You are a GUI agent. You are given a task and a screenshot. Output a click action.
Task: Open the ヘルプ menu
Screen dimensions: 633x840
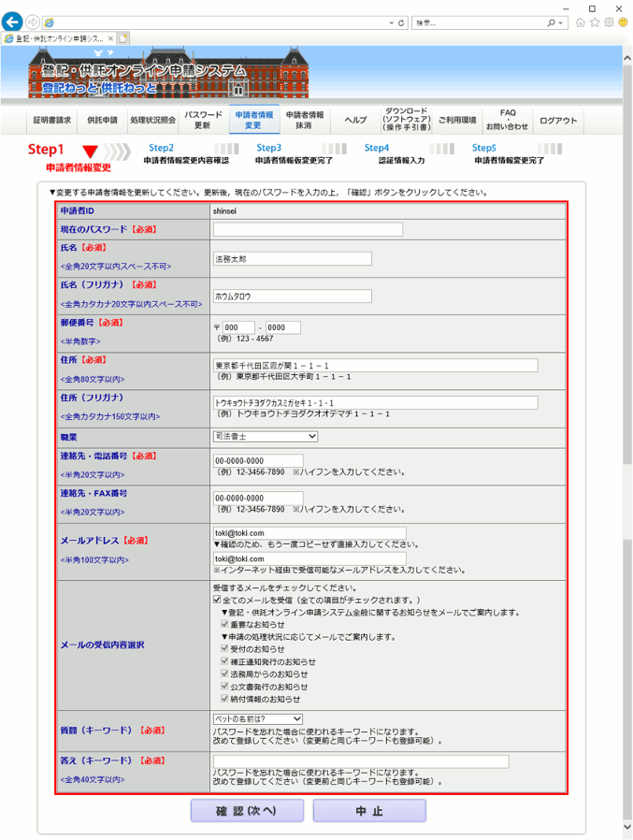[x=355, y=120]
